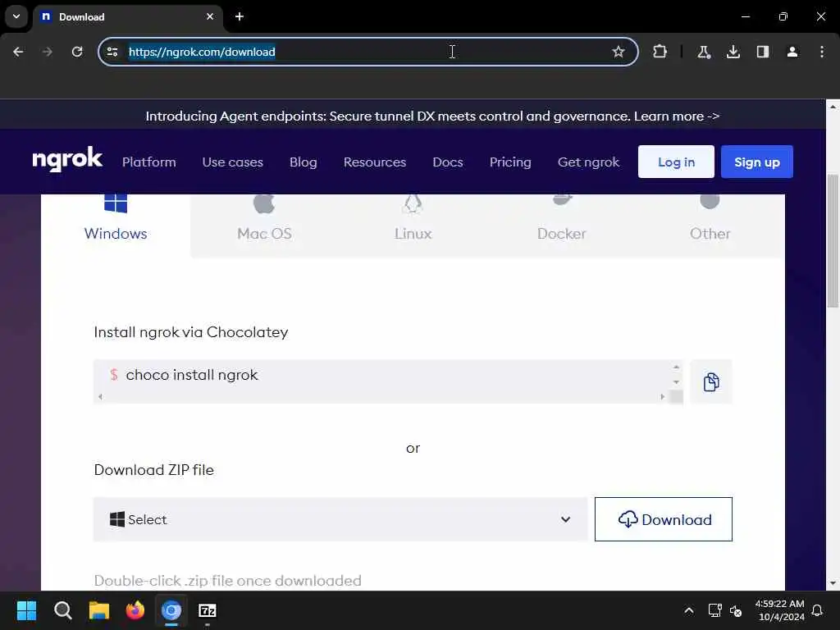Launch Firefox from the taskbar
Image resolution: width=840 pixels, height=630 pixels.
[135, 610]
